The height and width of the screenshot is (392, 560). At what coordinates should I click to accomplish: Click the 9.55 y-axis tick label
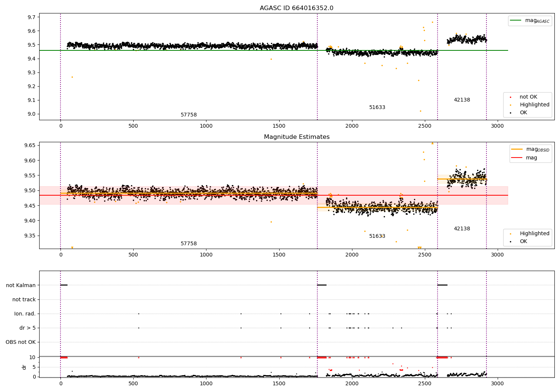30,175
